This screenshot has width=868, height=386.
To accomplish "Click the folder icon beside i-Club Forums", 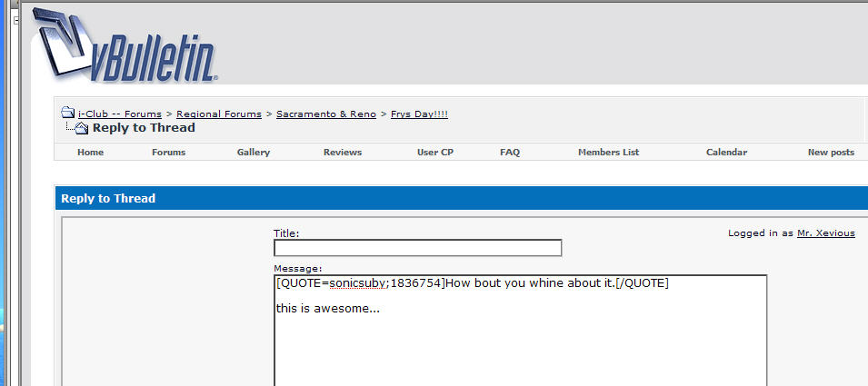I will pyautogui.click(x=68, y=114).
